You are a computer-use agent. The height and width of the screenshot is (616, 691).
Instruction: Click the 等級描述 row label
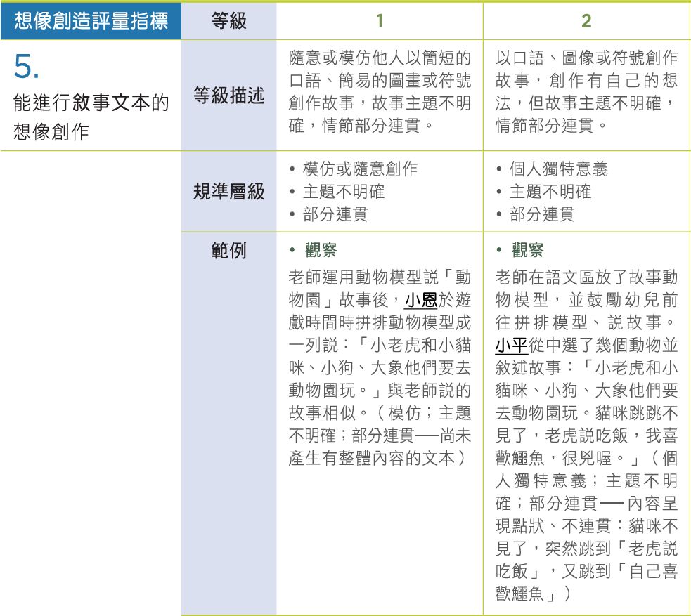228,95
